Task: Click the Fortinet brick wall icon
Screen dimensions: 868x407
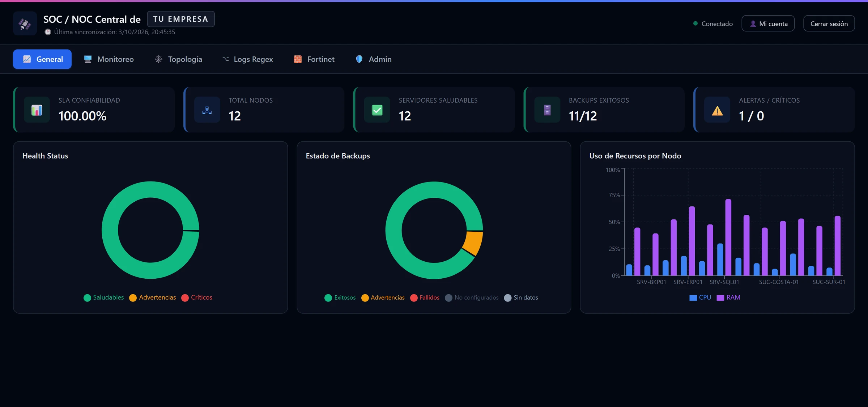Action: tap(298, 59)
